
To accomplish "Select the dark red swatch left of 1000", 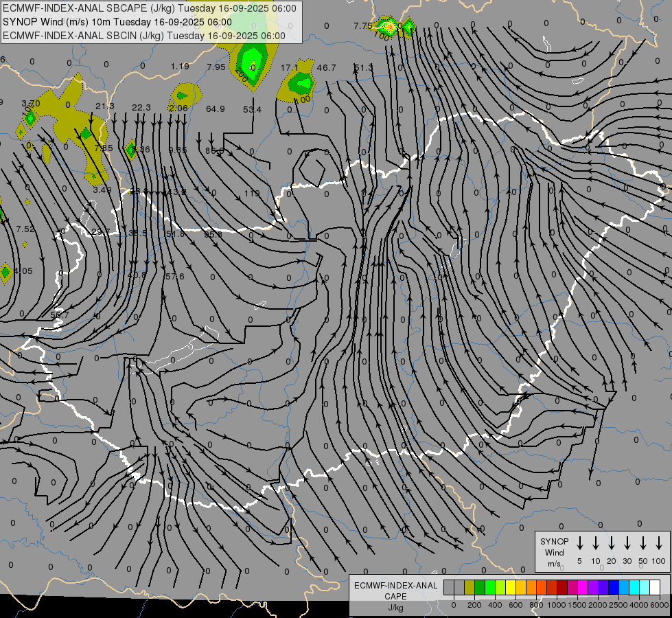I will pos(562,588).
